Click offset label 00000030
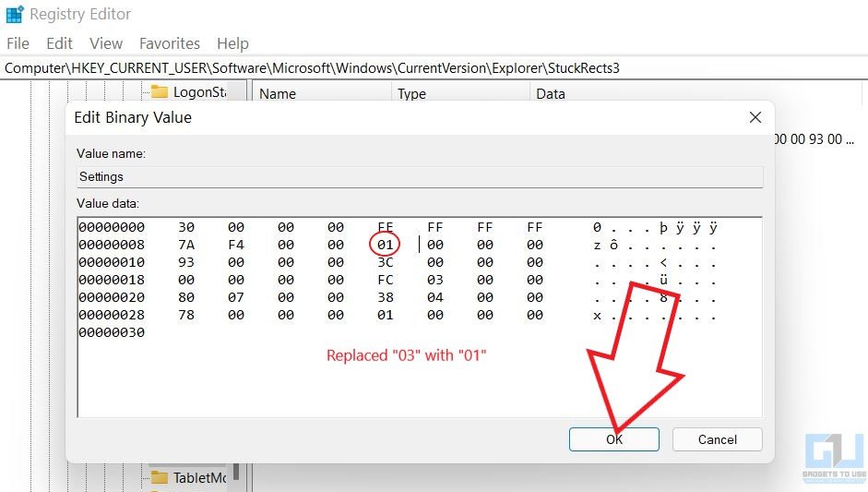The height and width of the screenshot is (492, 868). [112, 332]
